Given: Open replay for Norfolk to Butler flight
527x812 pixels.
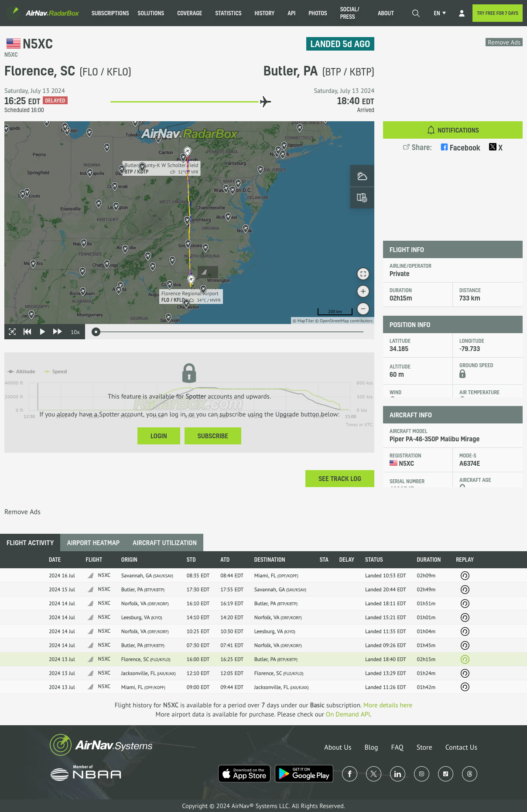Looking at the screenshot, I should coord(465,604).
